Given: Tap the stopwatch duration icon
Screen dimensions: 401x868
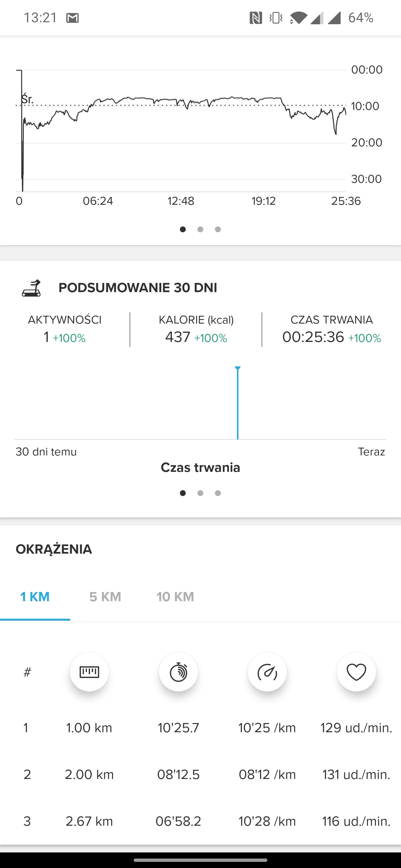Looking at the screenshot, I should [178, 672].
